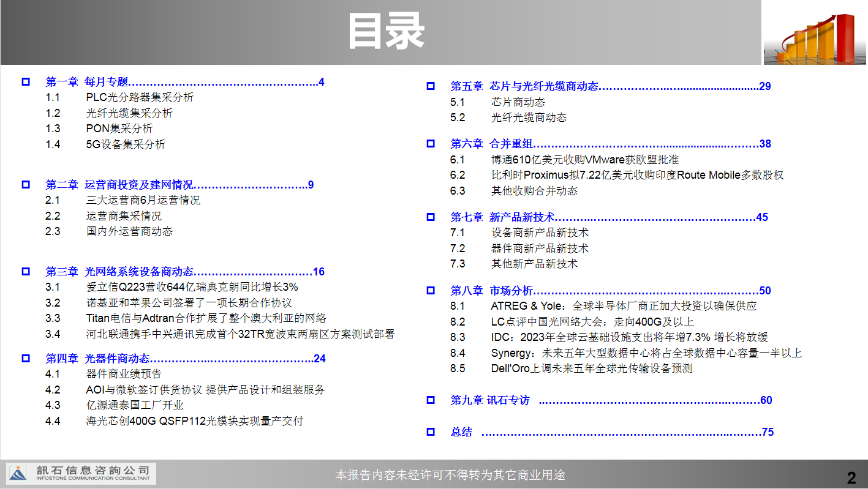Screen dimensions: 868x489
Task: Click the square bullet beside 第七章 新产品新技术
Action: [x=431, y=217]
